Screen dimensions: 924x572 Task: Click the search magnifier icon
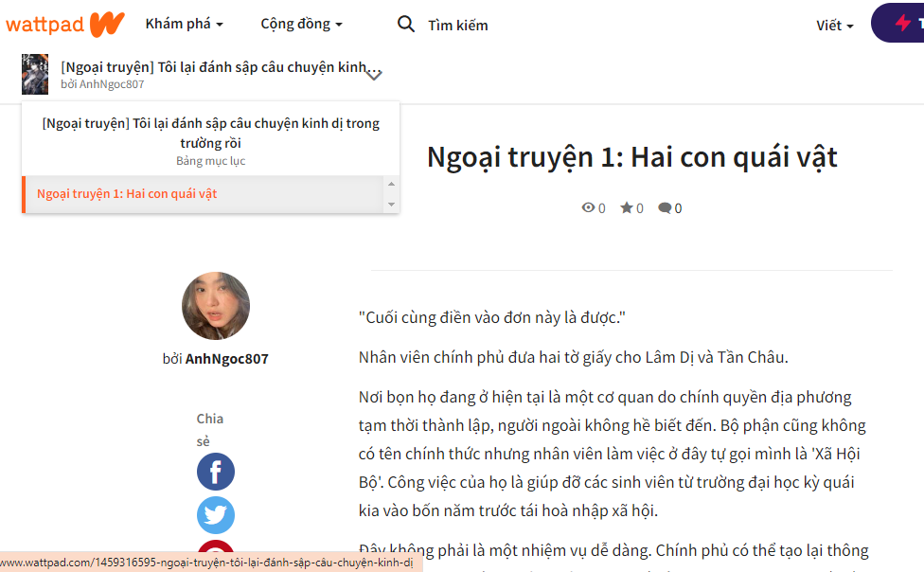pyautogui.click(x=406, y=25)
